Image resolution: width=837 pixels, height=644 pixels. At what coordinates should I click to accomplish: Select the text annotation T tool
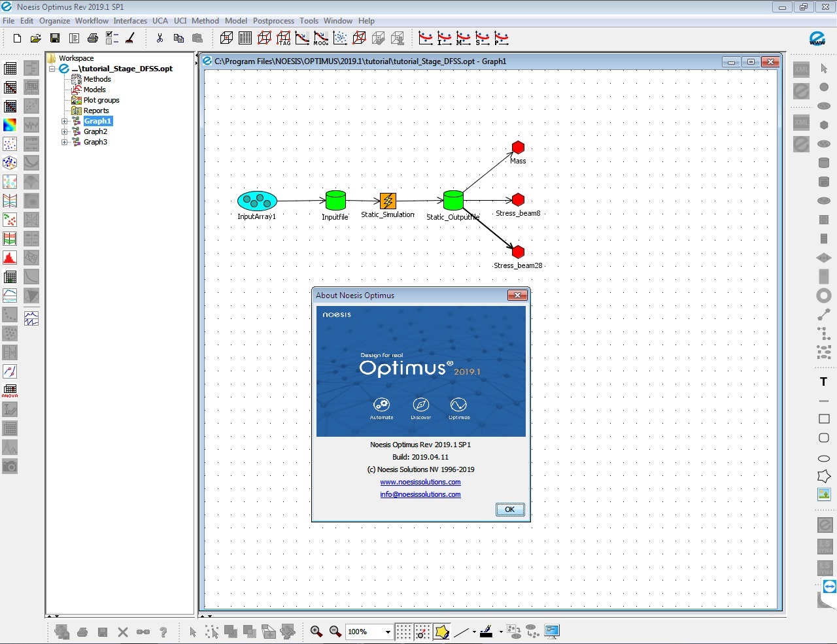pos(824,382)
